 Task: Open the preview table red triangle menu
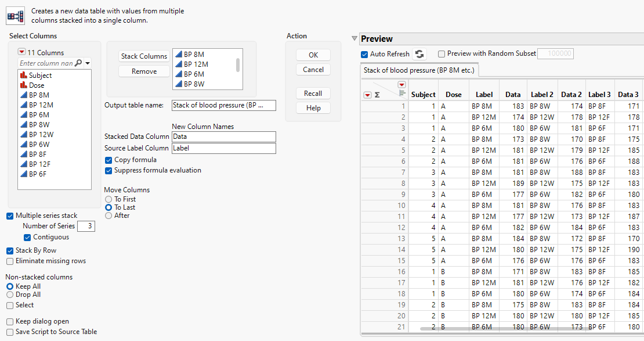coord(367,95)
